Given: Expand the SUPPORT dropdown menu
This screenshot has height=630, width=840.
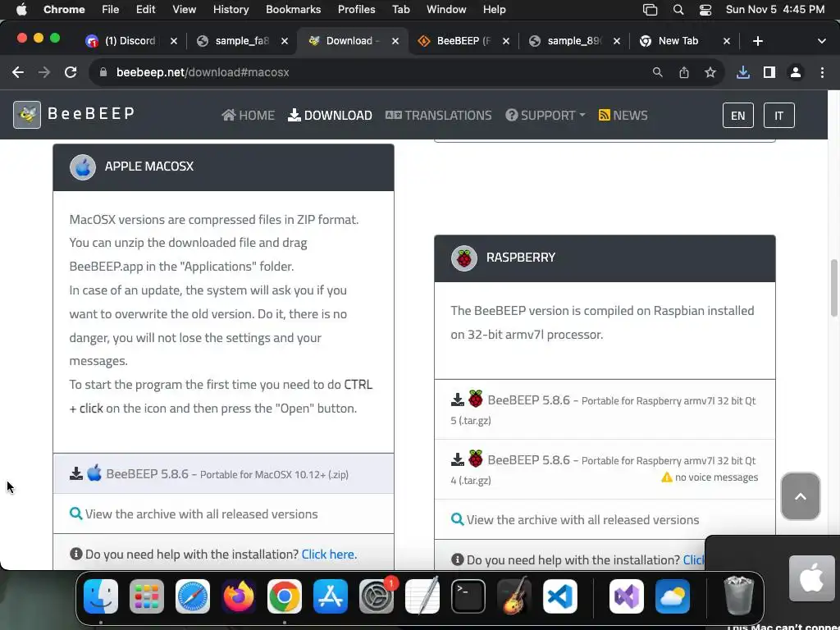Looking at the screenshot, I should 546,115.
